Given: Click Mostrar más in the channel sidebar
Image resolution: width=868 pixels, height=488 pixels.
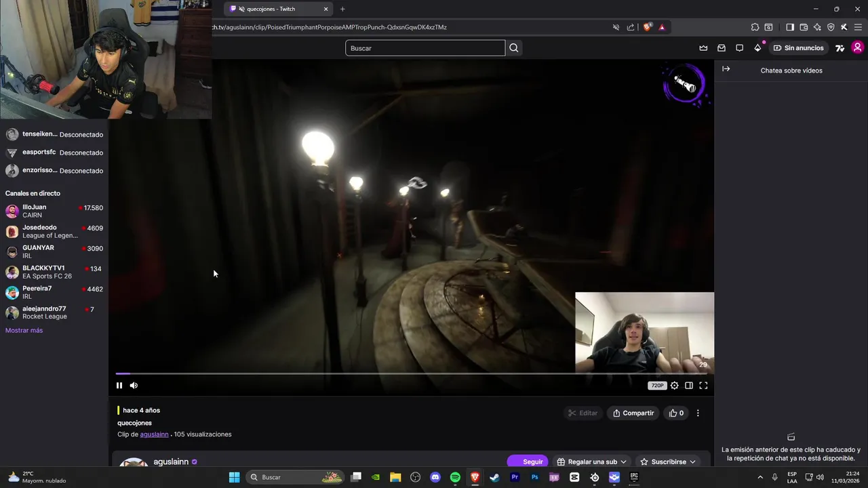Looking at the screenshot, I should click(x=24, y=331).
